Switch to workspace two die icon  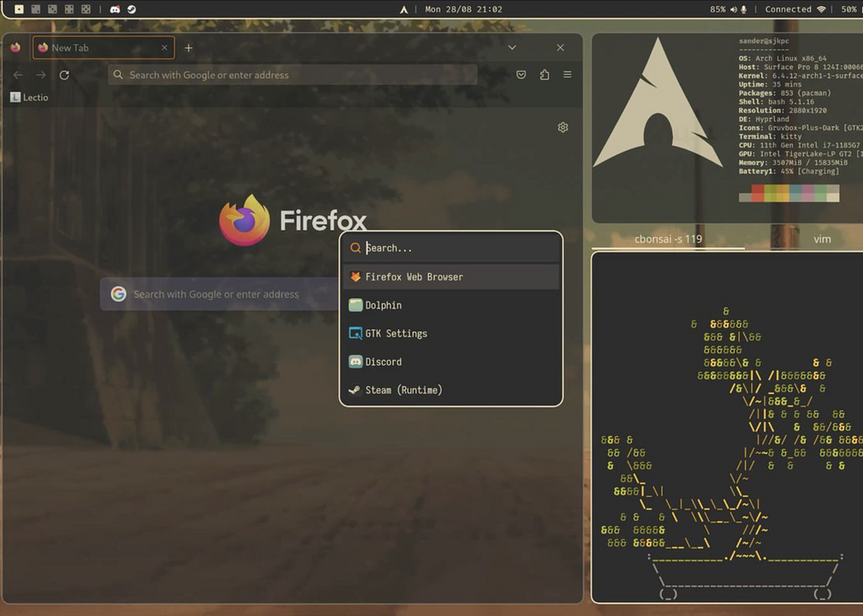35,8
